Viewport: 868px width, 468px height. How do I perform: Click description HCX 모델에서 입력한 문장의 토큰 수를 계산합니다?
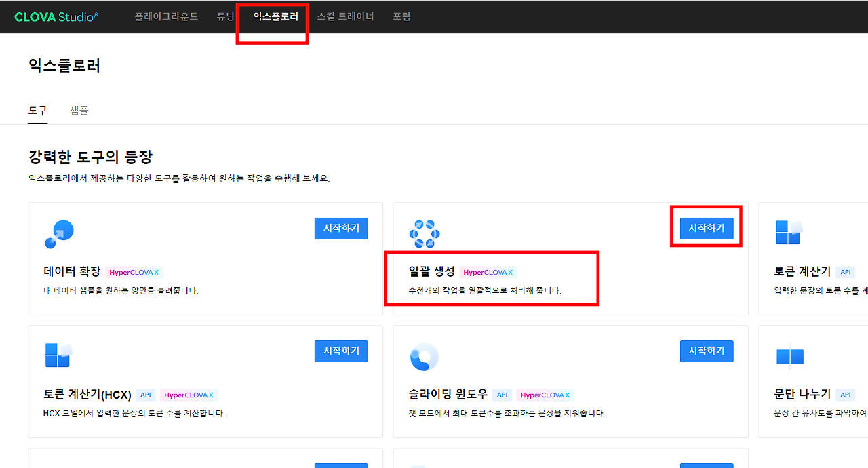coord(134,413)
